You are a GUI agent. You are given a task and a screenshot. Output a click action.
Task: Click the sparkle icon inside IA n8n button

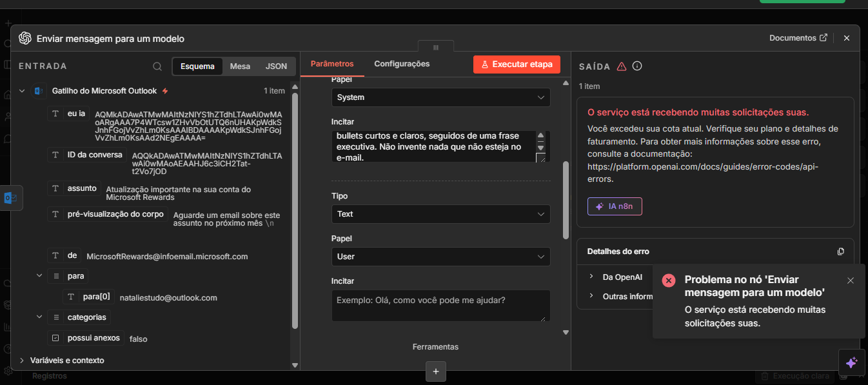click(600, 206)
